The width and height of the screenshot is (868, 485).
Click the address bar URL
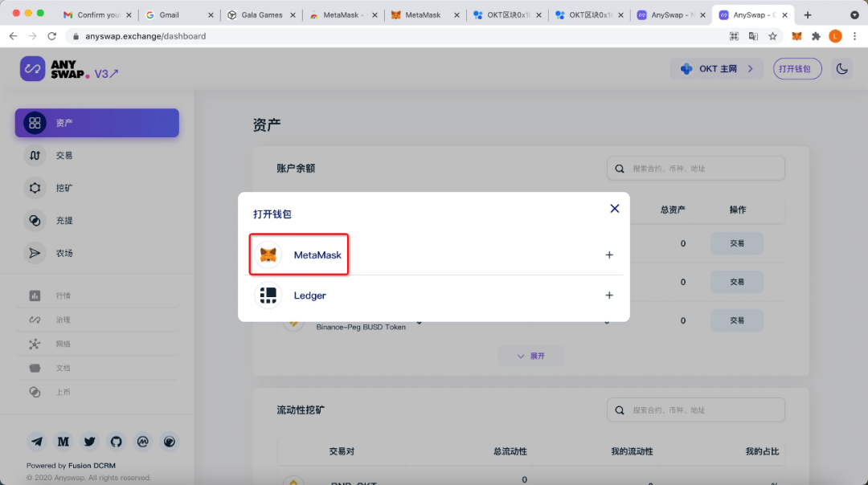(145, 36)
